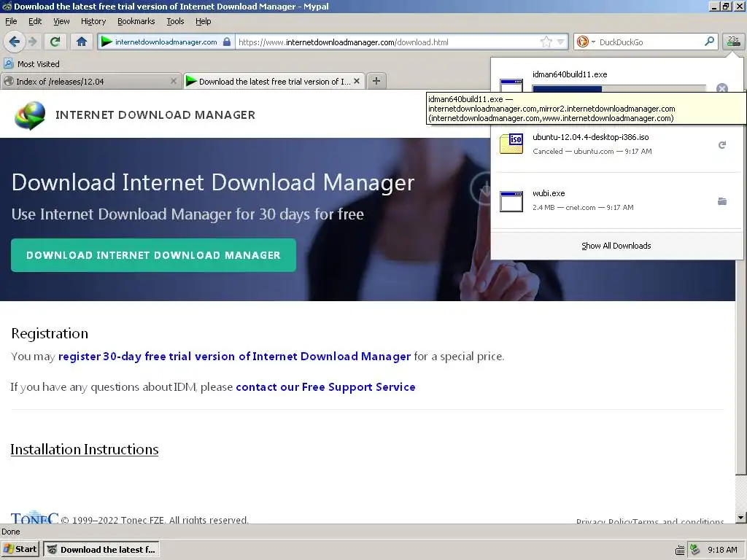Open the Edit menu
747x560 pixels.
(35, 21)
